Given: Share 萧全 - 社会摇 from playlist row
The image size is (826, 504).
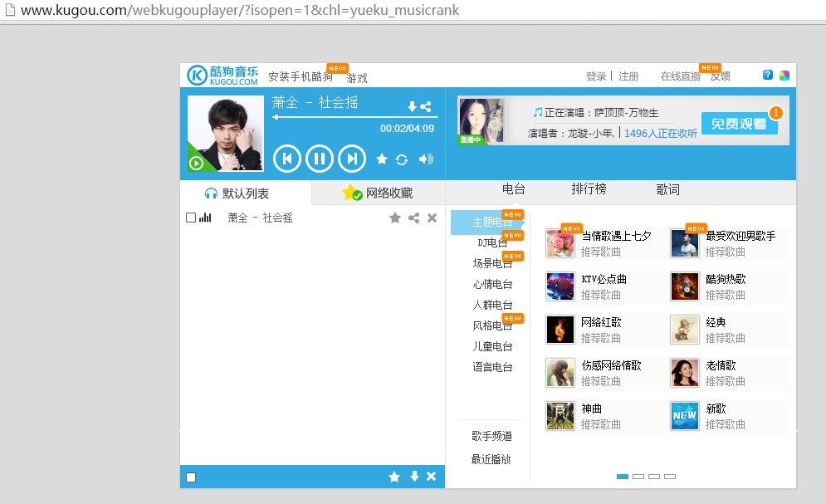Looking at the screenshot, I should coord(414,218).
